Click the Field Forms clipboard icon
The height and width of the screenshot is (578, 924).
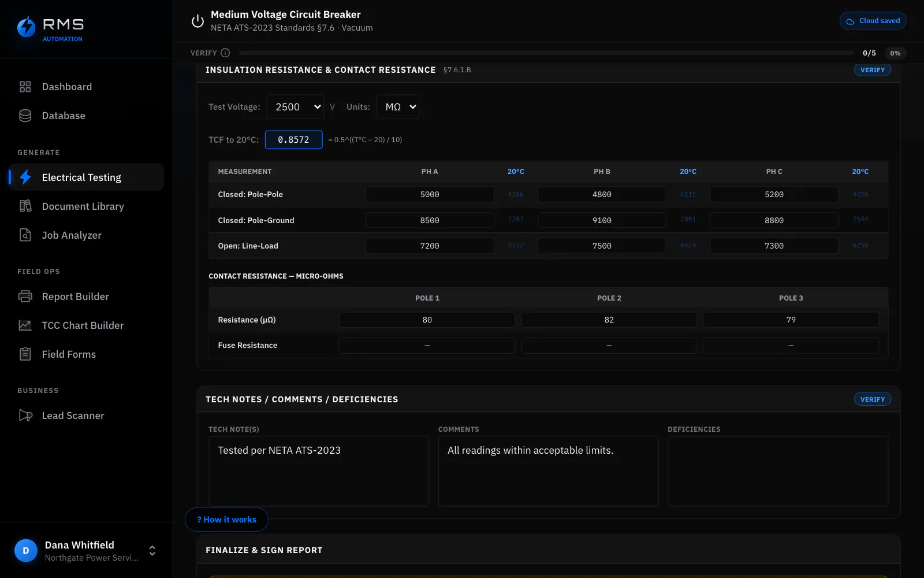coord(25,354)
